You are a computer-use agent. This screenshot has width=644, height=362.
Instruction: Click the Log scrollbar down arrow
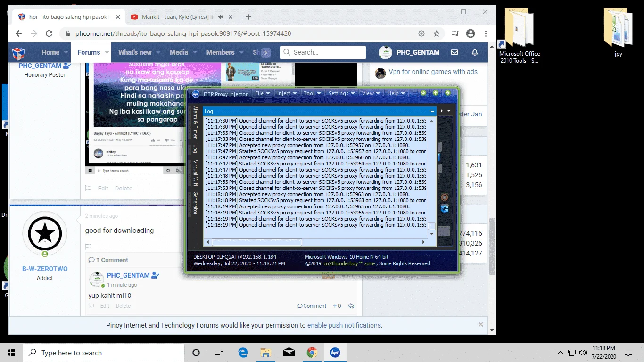pyautogui.click(x=431, y=234)
